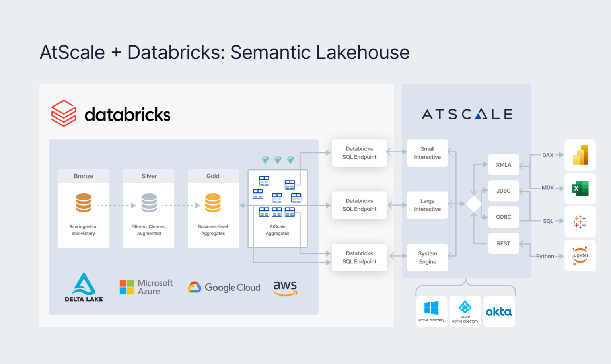Open the Power BI icon

point(580,155)
